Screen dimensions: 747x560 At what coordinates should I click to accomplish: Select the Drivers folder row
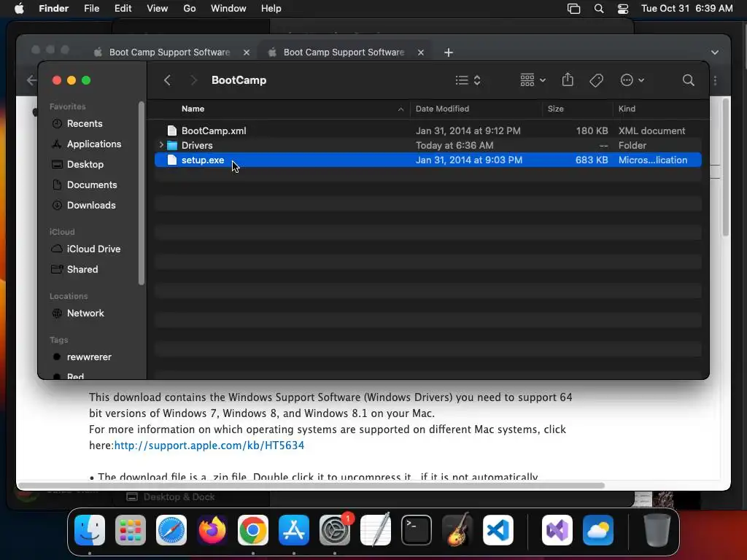[x=427, y=145]
